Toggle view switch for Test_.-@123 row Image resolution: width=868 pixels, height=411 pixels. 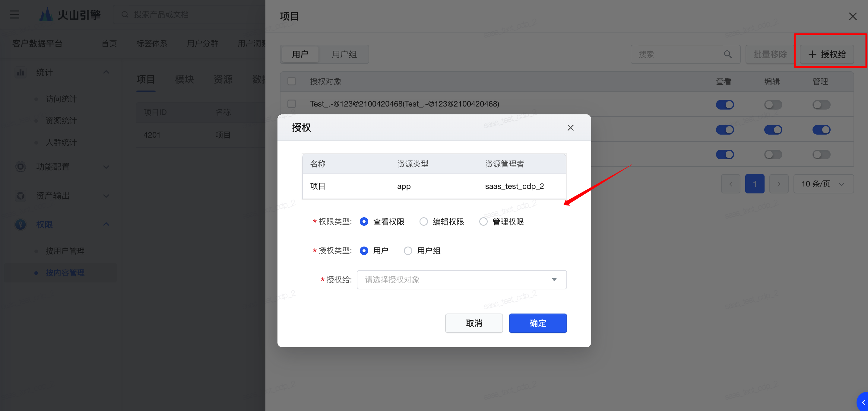pos(724,104)
